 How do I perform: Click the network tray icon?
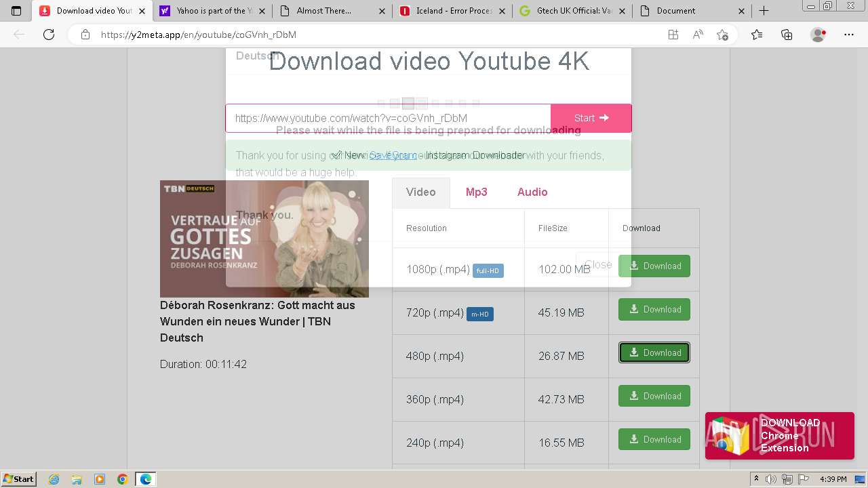pos(787,479)
